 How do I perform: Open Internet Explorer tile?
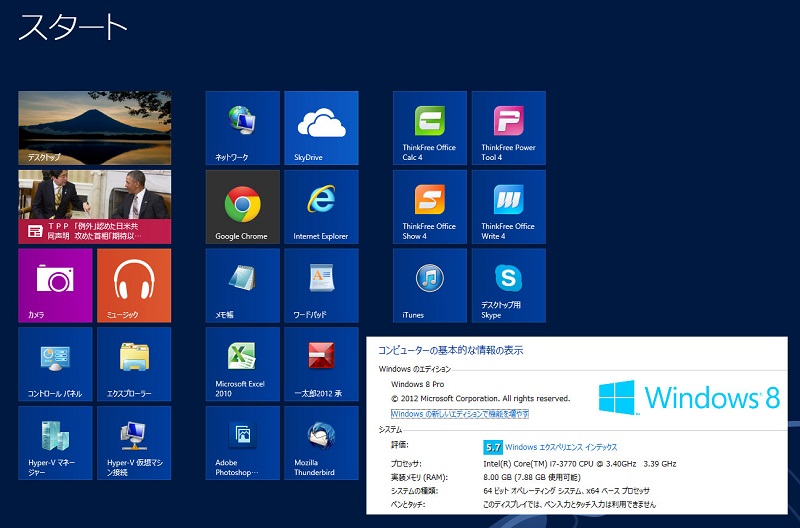click(x=321, y=207)
